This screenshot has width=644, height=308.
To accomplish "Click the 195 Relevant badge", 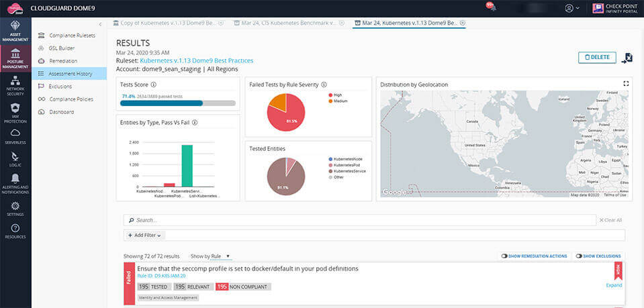I will (x=193, y=287).
